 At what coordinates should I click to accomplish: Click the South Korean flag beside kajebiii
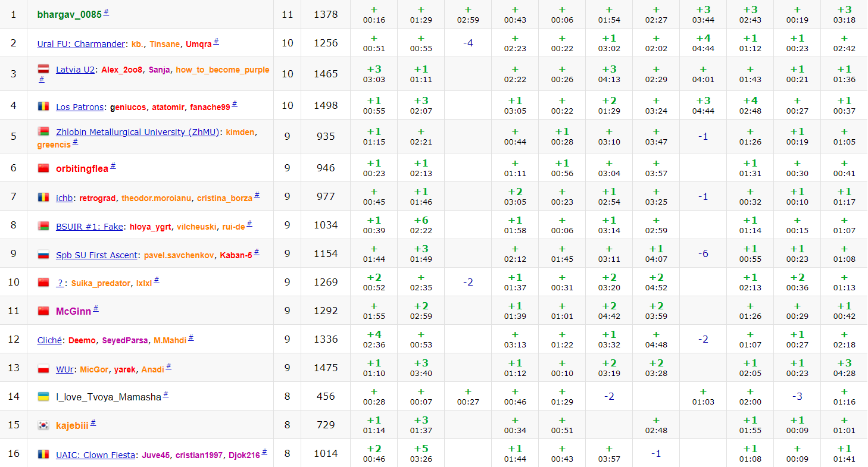click(x=43, y=425)
